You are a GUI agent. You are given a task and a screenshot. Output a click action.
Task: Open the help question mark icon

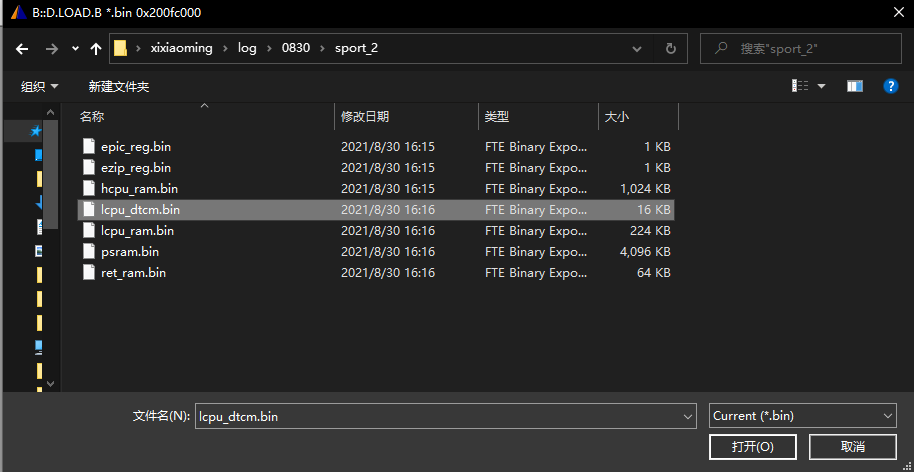click(891, 87)
